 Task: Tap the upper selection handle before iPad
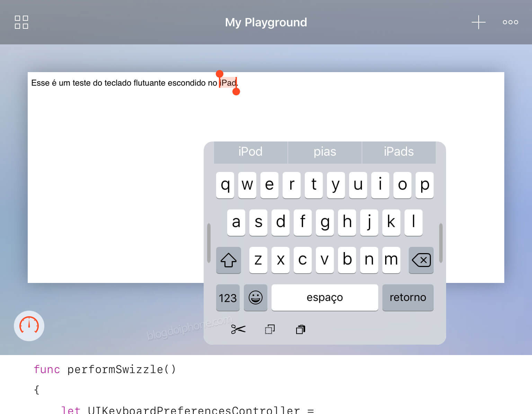coord(220,74)
